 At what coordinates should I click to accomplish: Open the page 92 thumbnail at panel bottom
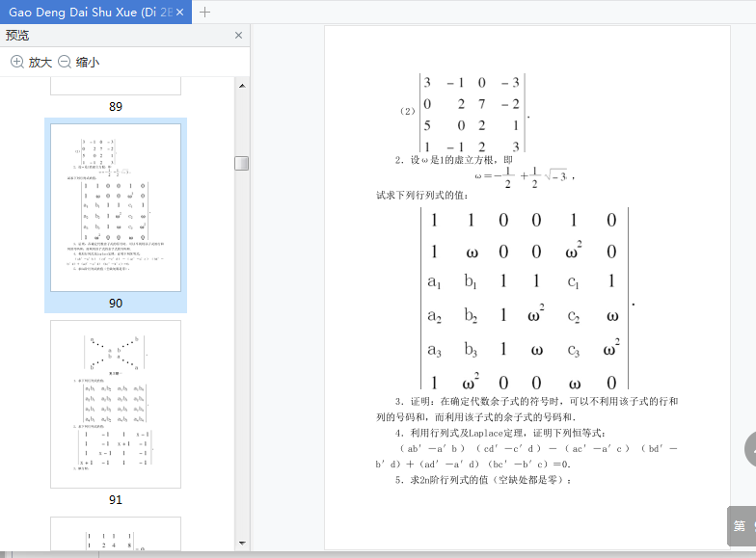click(x=116, y=534)
